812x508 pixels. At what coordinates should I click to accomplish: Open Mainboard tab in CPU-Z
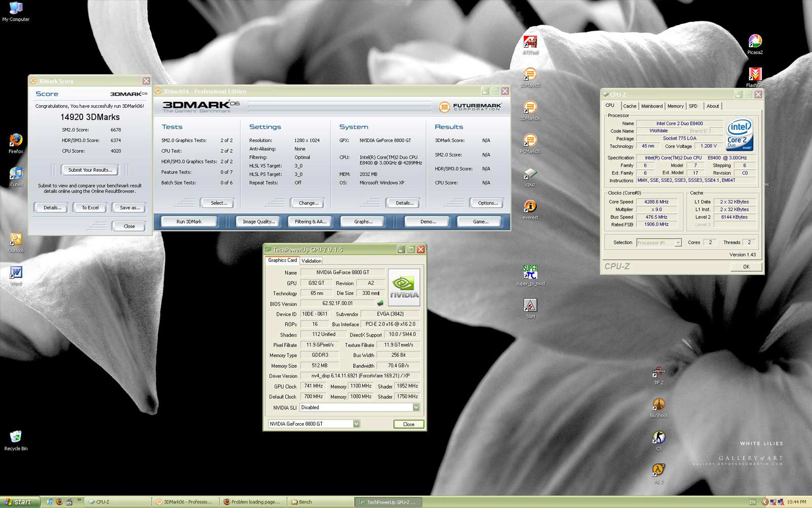pyautogui.click(x=652, y=106)
